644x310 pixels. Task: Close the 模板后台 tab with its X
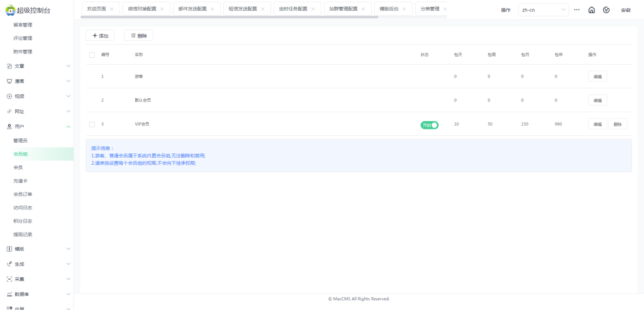pos(404,9)
